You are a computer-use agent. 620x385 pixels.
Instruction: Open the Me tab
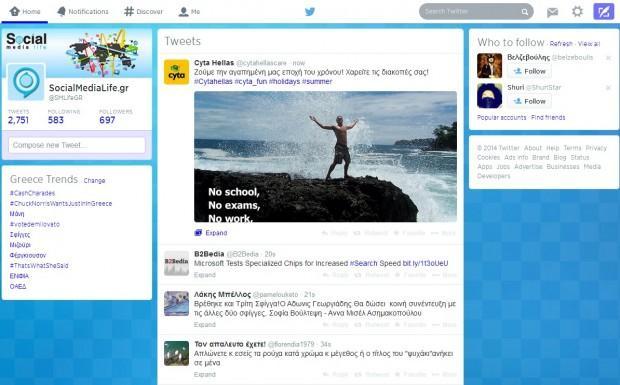click(x=189, y=11)
